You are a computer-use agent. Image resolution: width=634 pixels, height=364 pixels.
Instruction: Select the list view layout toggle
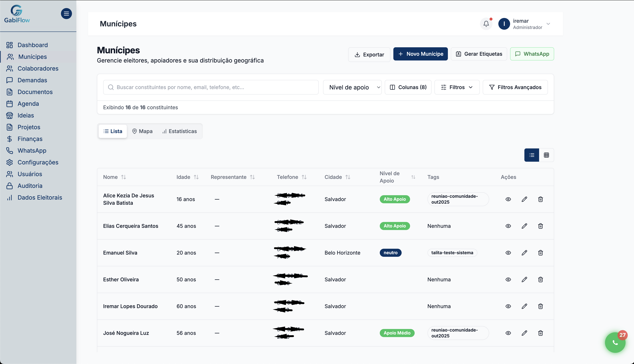[532, 155]
